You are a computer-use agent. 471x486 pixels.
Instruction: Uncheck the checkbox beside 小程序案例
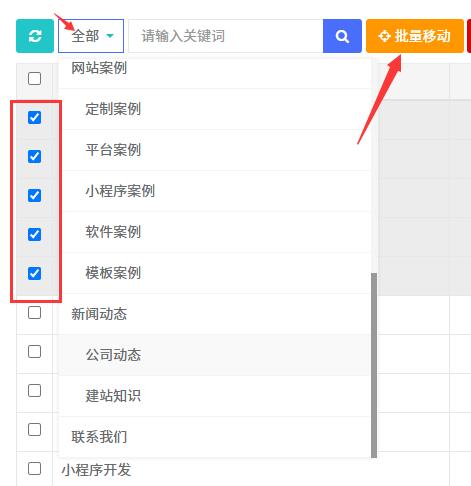pyautogui.click(x=35, y=195)
